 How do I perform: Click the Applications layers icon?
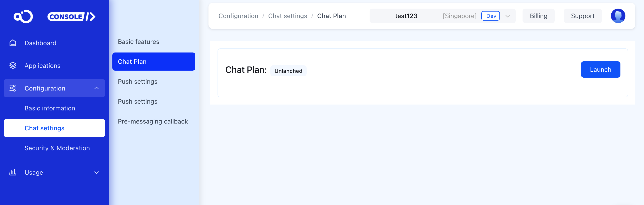coord(13,65)
